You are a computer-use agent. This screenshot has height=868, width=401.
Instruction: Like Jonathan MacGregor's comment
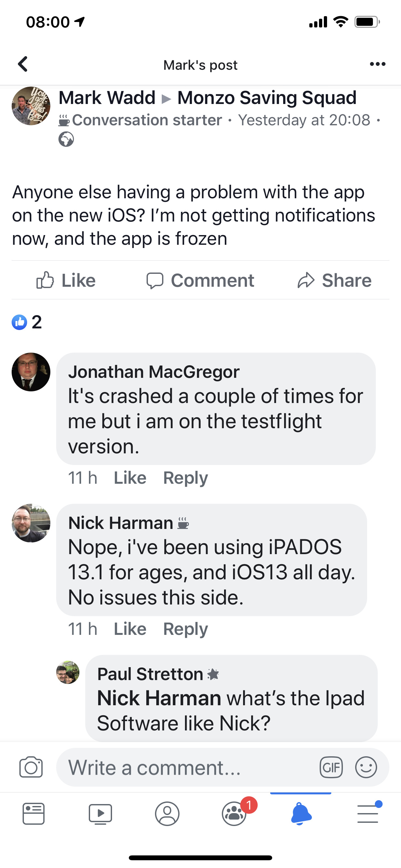point(130,478)
